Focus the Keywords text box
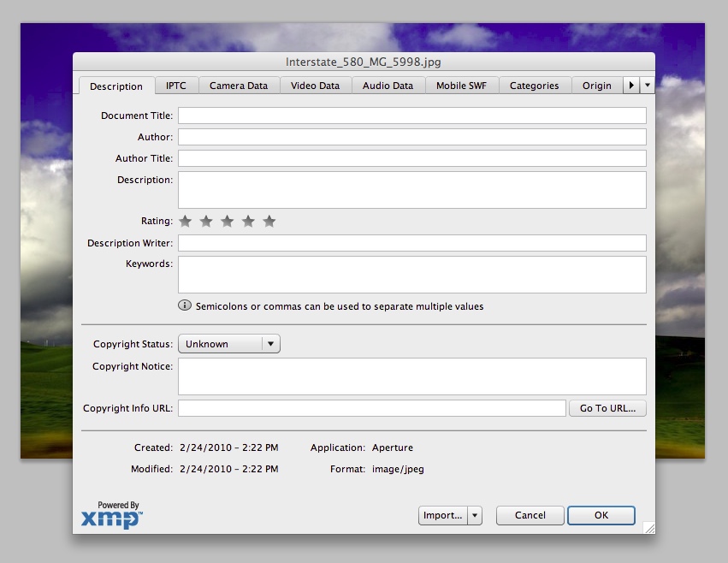 [411, 275]
